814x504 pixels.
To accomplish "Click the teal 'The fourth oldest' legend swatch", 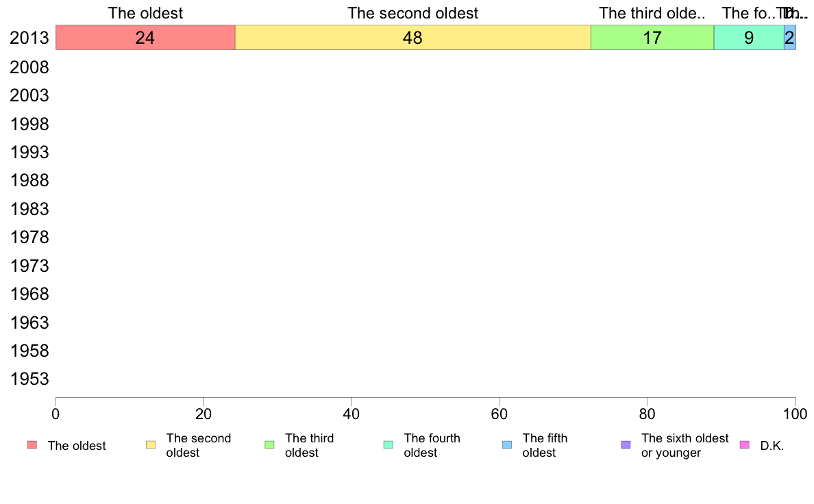I will coord(388,445).
